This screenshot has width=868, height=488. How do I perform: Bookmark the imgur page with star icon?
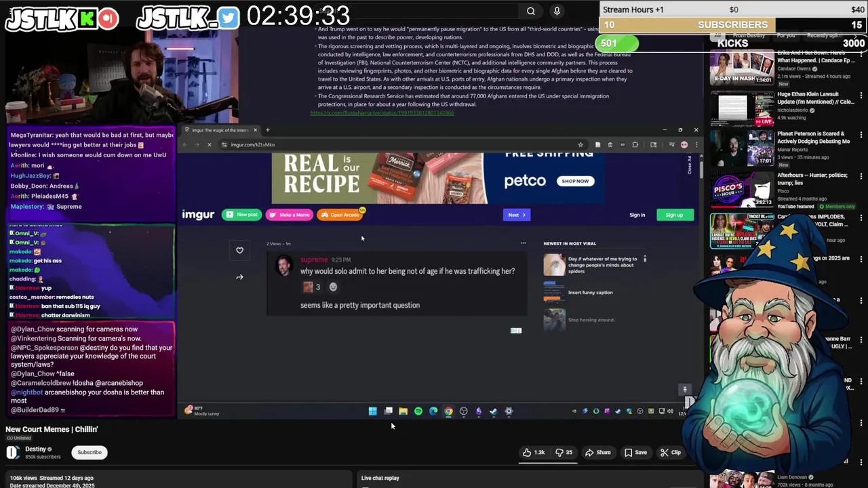pos(580,144)
